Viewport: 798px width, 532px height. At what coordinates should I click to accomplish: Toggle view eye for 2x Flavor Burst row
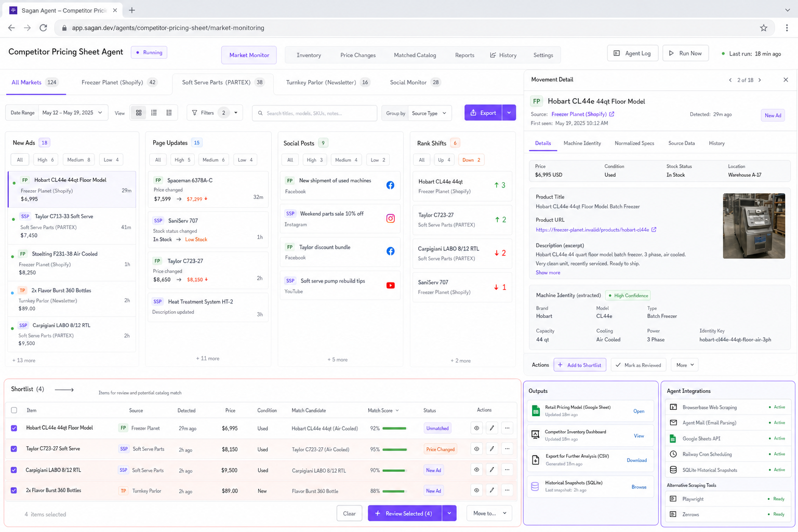pos(476,490)
